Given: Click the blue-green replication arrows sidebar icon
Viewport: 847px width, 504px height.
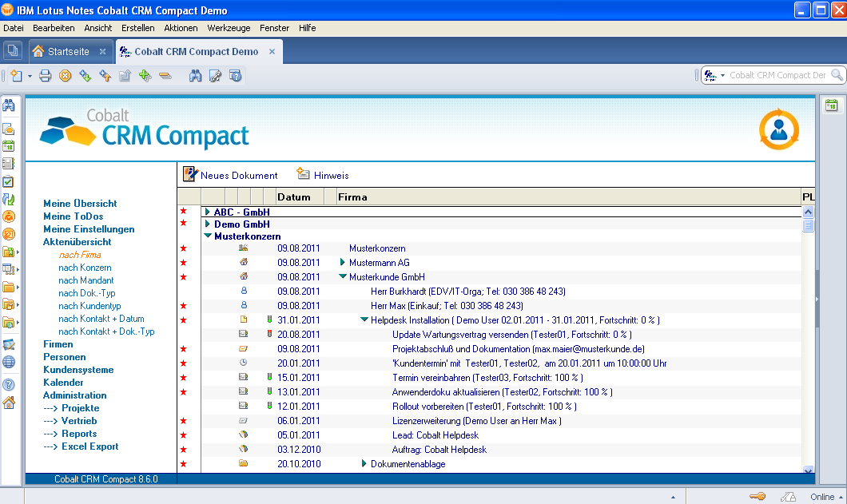Looking at the screenshot, I should pyautogui.click(x=9, y=200).
